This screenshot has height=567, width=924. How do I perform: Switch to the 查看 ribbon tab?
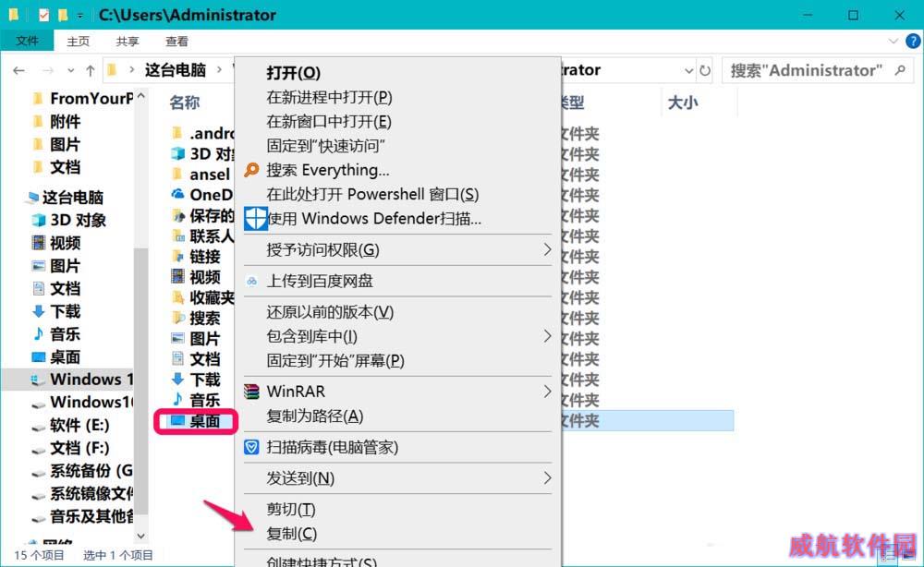[x=176, y=42]
